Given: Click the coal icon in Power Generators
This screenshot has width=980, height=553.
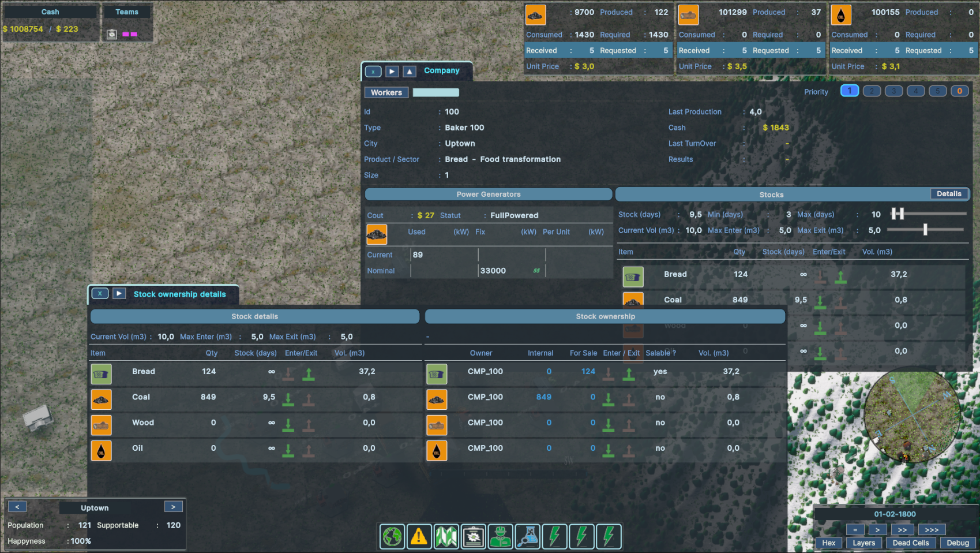Looking at the screenshot, I should click(377, 234).
